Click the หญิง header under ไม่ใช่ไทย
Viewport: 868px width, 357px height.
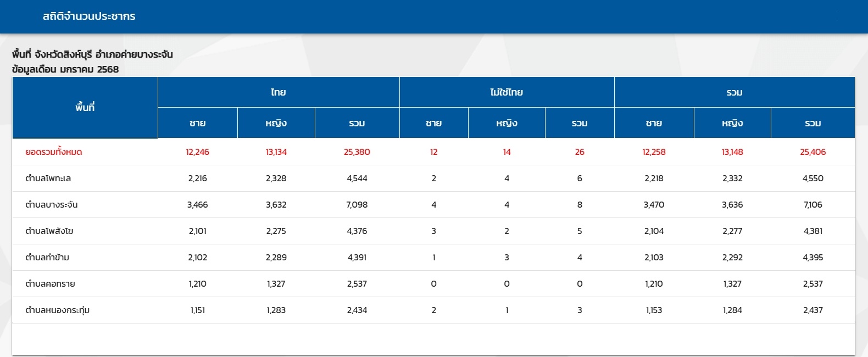pyautogui.click(x=507, y=123)
